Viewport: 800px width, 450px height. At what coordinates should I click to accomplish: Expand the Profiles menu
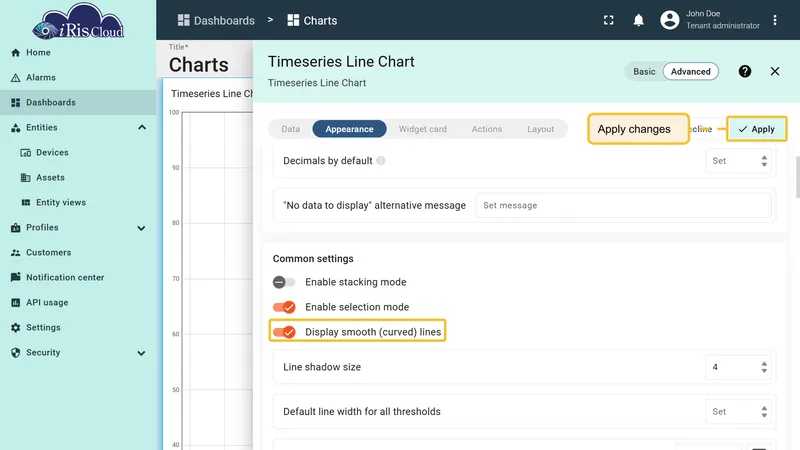click(141, 228)
